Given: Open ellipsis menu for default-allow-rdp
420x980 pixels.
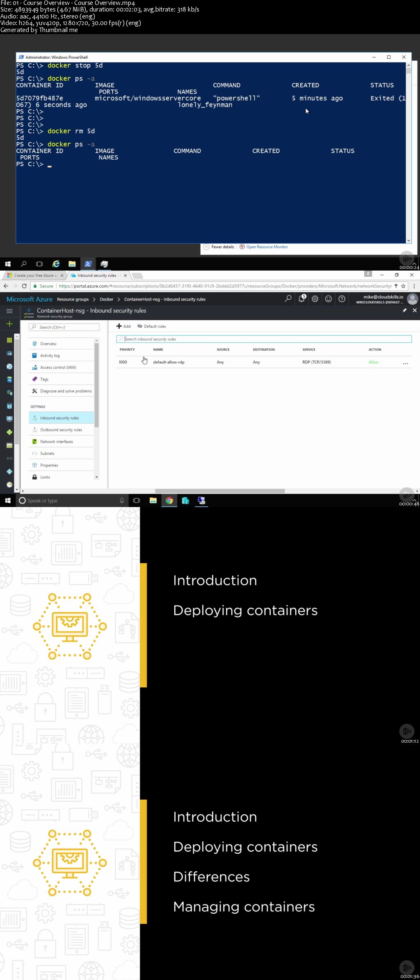Looking at the screenshot, I should pyautogui.click(x=406, y=363).
